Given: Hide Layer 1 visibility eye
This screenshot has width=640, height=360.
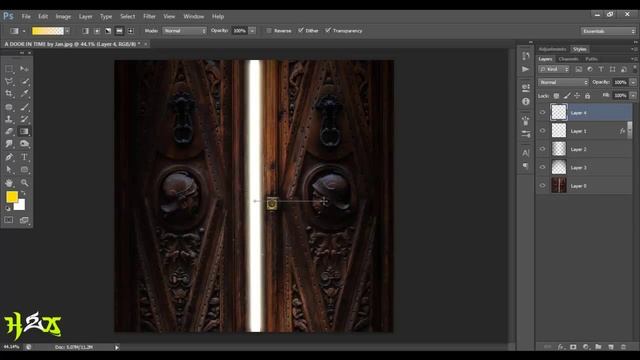Looking at the screenshot, I should pyautogui.click(x=542, y=131).
